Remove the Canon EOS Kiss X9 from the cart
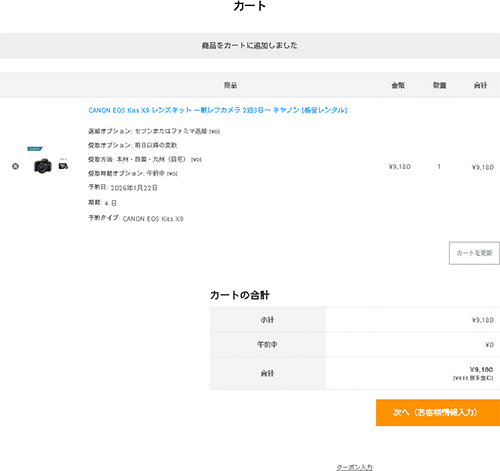Screen dimensions: 500x471 pos(15,166)
